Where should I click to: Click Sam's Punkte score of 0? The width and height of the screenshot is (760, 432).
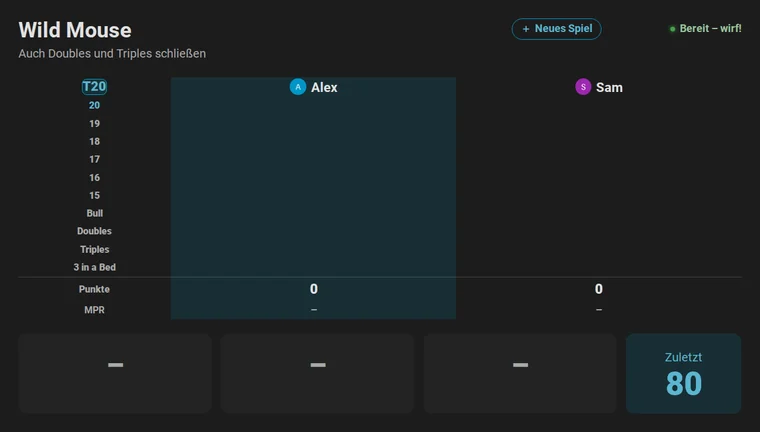[x=599, y=289]
